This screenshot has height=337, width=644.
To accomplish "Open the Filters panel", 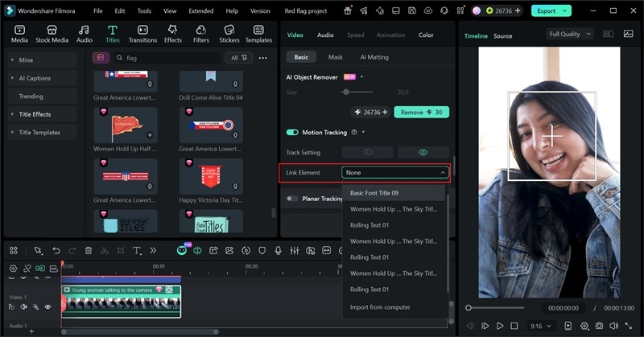I will coord(200,34).
